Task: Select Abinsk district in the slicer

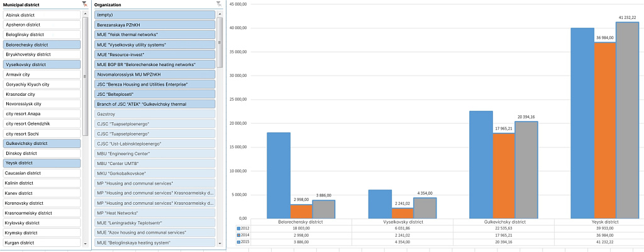Action: (x=41, y=14)
